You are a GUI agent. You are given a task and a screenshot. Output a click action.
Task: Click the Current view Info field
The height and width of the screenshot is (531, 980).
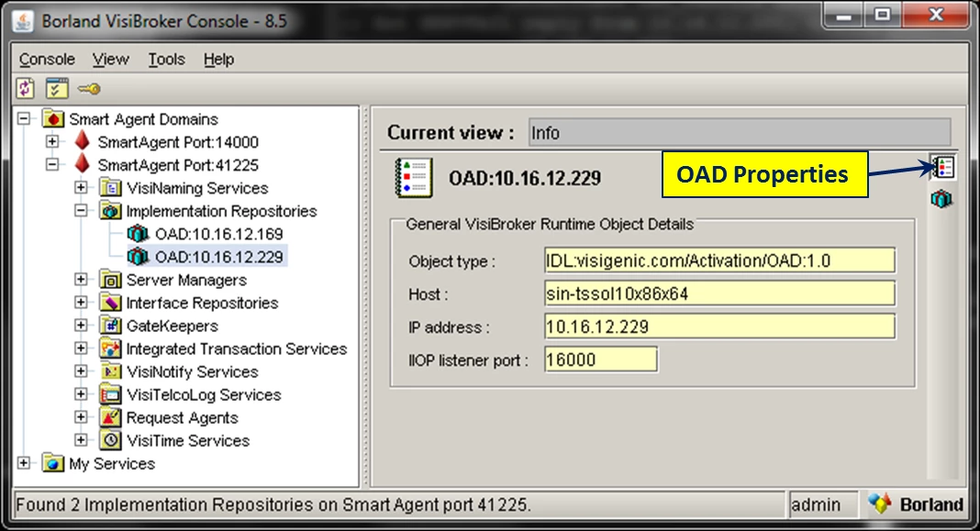(740, 132)
